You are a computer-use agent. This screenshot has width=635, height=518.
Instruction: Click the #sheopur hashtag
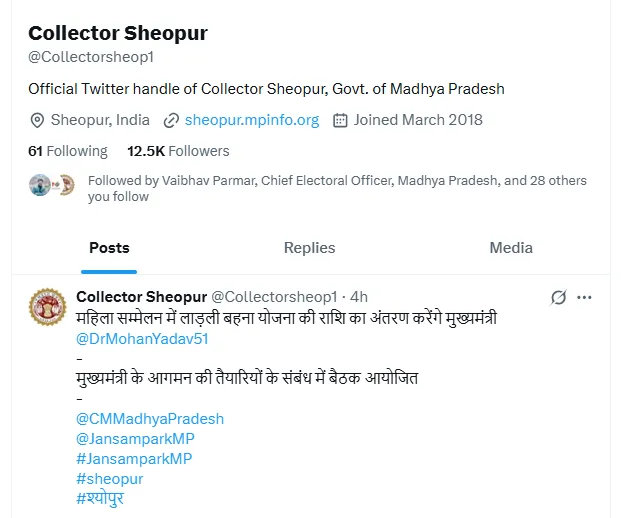click(110, 479)
